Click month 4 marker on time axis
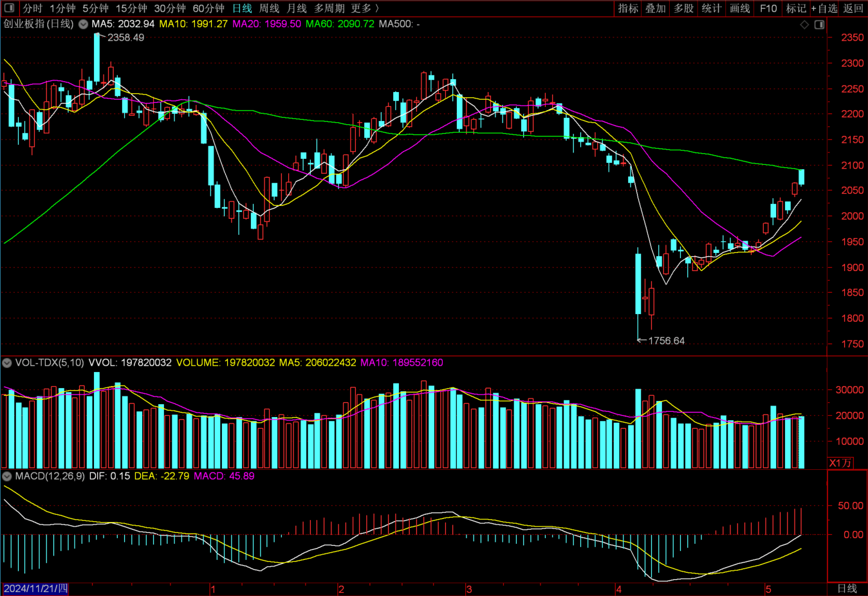868x596 pixels. tap(618, 590)
